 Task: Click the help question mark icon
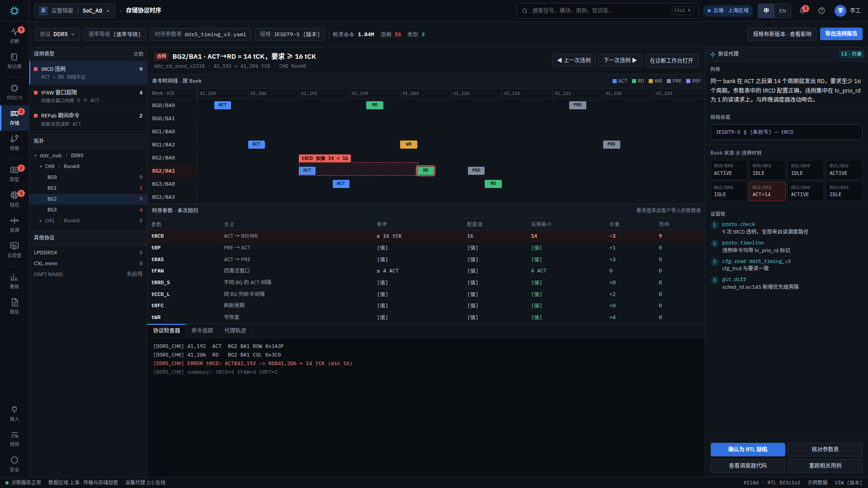(x=821, y=10)
